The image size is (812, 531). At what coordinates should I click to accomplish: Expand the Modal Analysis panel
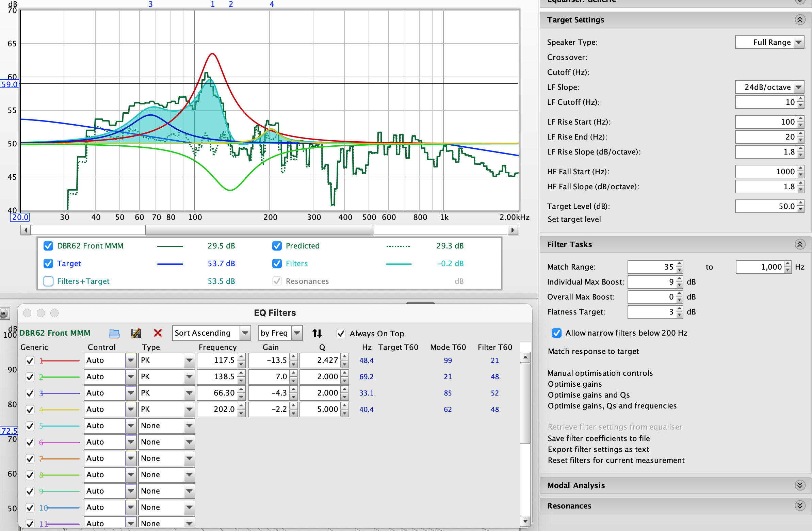click(800, 485)
